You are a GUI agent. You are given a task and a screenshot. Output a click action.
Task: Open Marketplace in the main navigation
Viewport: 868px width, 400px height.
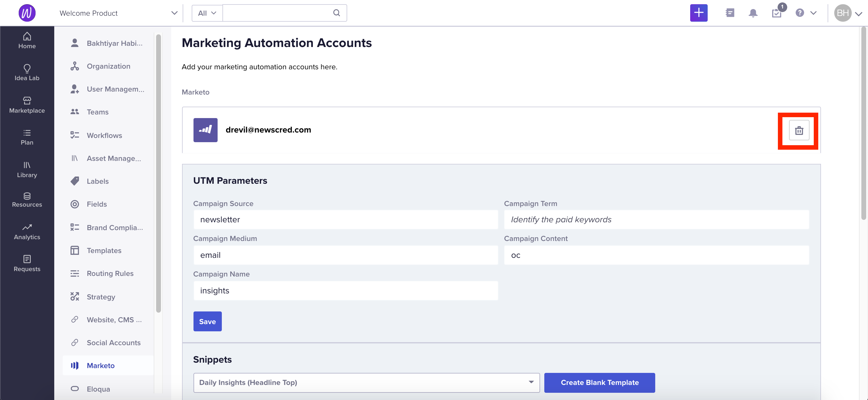coord(27,105)
